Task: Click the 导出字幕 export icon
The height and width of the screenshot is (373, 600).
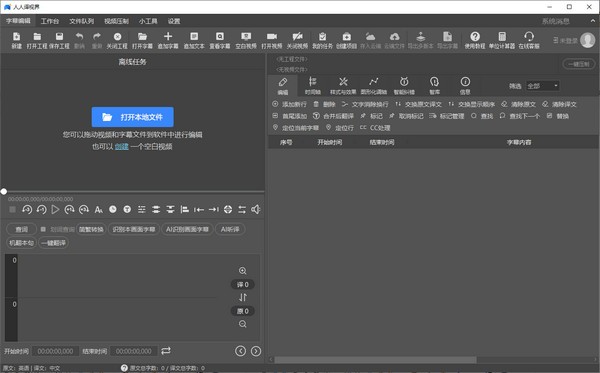Action: click(447, 40)
